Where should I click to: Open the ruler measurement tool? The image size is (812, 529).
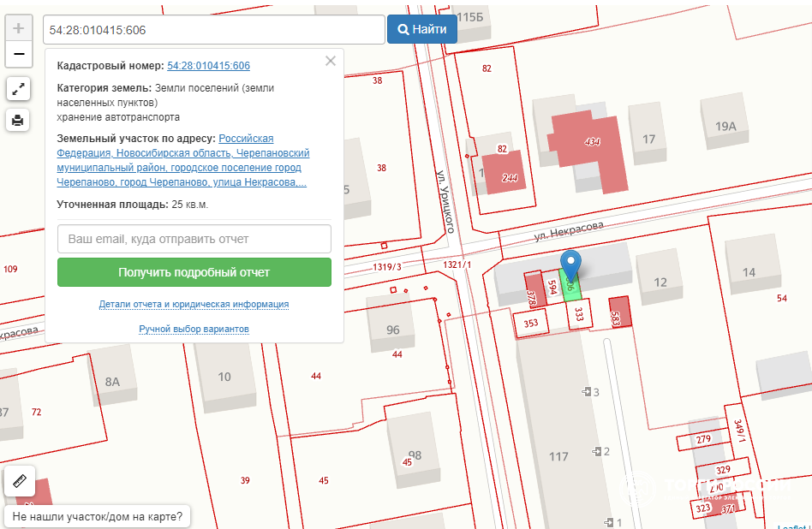tap(19, 482)
